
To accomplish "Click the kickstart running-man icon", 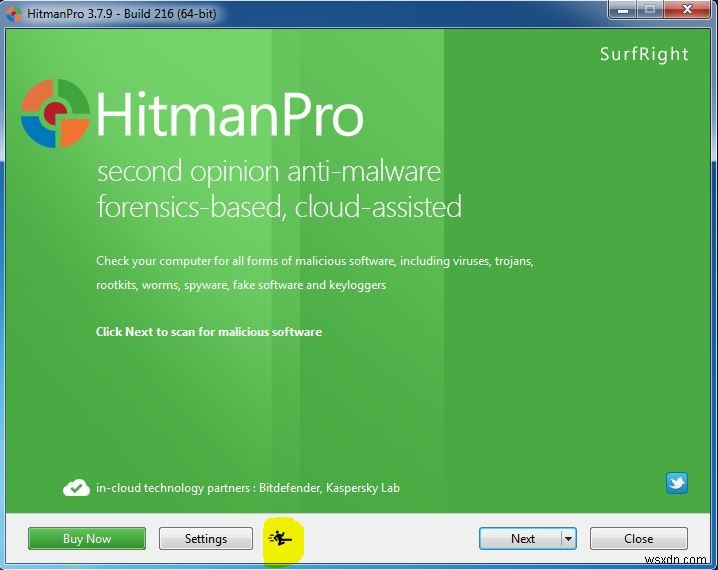I will [280, 538].
